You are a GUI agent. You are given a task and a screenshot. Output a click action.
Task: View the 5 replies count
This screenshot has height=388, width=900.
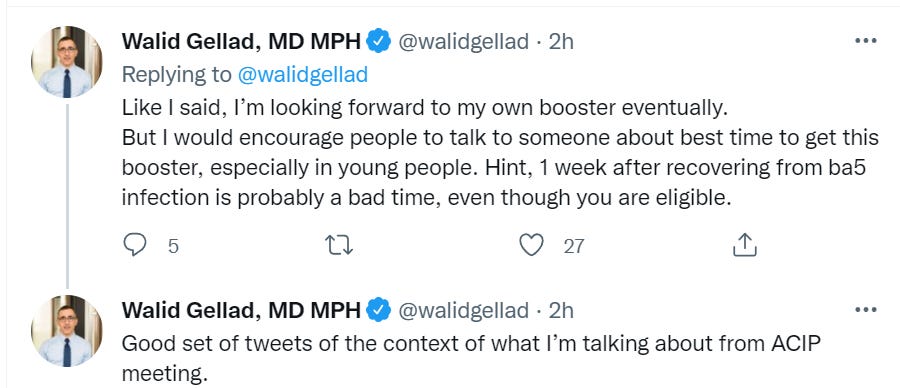(173, 246)
